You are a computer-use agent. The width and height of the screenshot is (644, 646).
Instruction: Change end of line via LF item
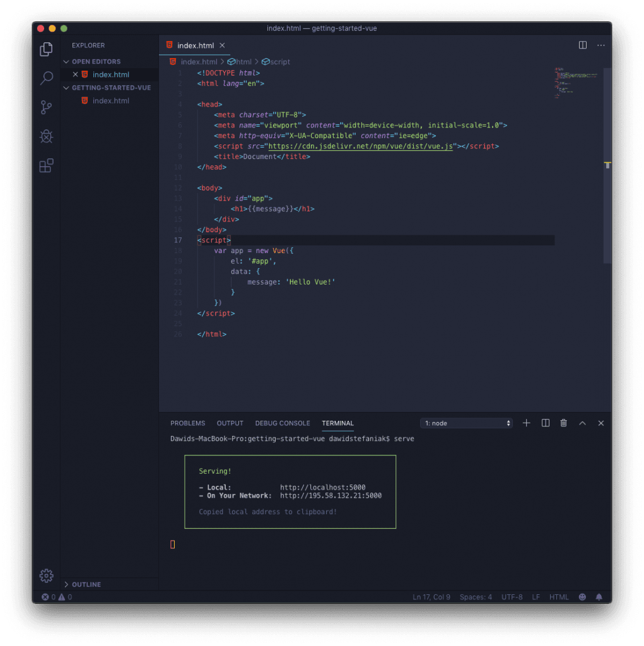(536, 597)
